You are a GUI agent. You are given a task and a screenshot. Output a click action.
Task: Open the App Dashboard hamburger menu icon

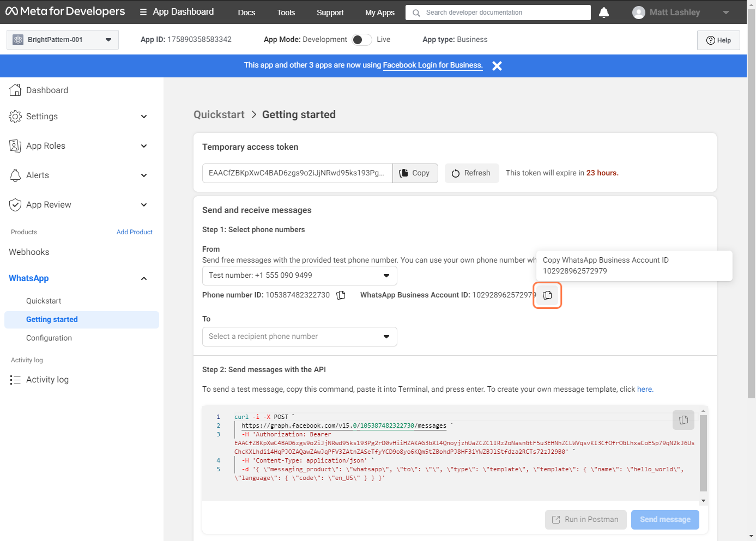click(143, 12)
